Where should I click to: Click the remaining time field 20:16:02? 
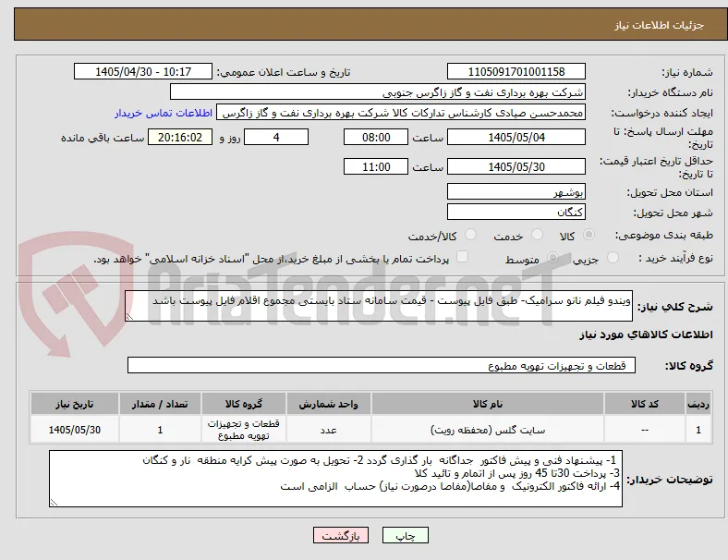(180, 137)
